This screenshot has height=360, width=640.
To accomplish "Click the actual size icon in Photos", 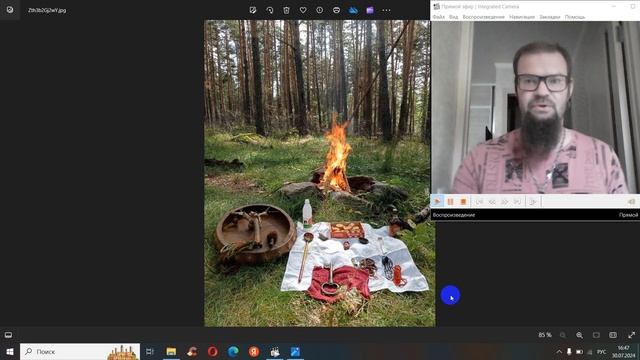I will (x=613, y=335).
